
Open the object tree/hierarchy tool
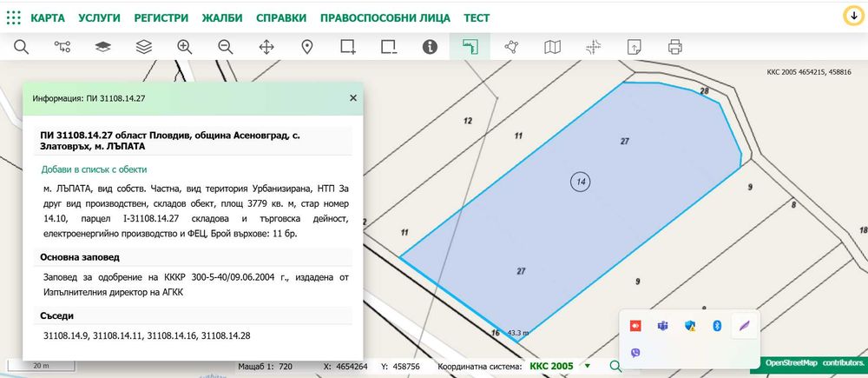pos(62,47)
